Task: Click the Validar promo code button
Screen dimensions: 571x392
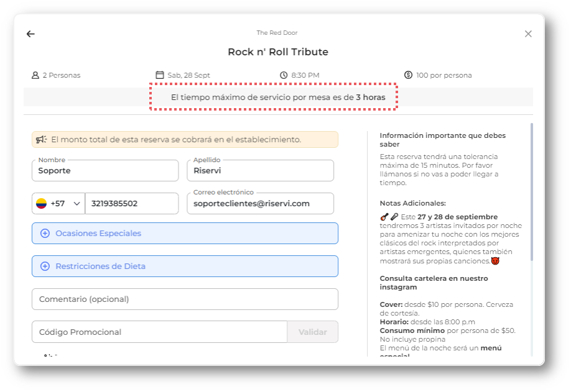Action: coord(312,332)
